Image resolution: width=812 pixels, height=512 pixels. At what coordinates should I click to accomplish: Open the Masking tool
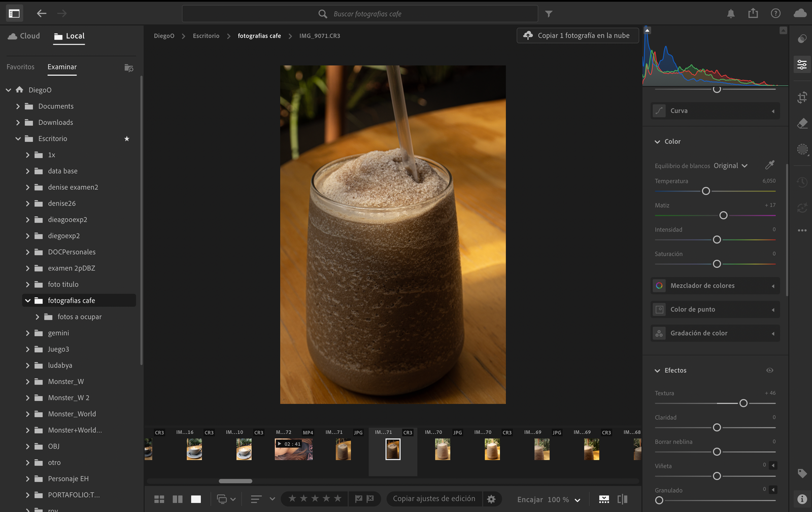coord(802,149)
